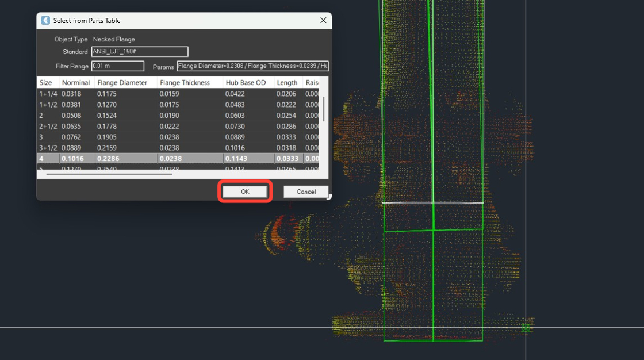
Task: Click the 0.1524 flange diameter cell
Action: pos(107,116)
